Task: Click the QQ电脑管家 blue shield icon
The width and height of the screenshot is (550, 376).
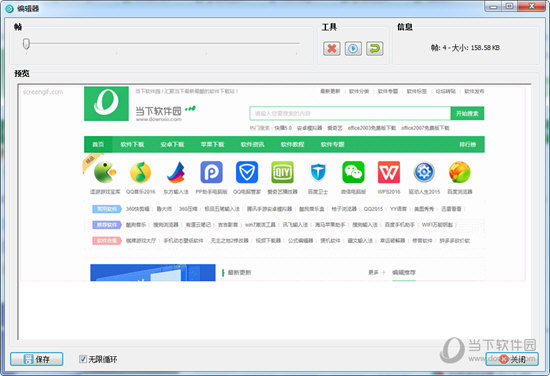Action: pos(247,172)
